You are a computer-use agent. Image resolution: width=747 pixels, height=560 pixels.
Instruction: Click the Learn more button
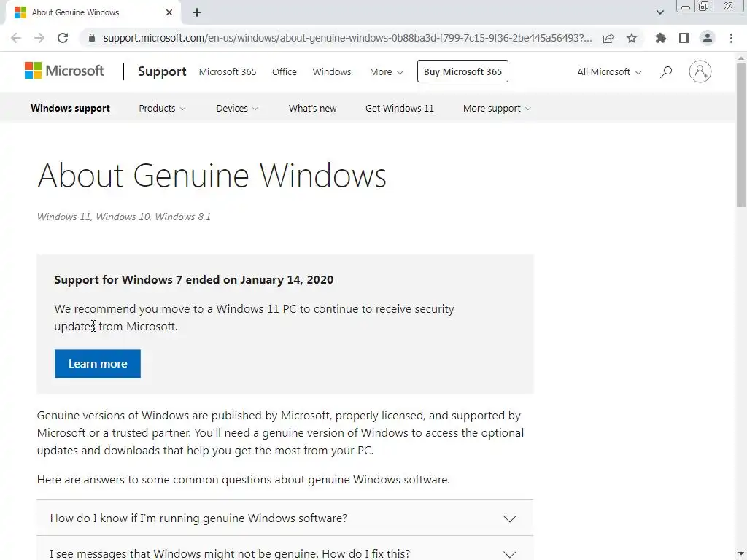[98, 364]
